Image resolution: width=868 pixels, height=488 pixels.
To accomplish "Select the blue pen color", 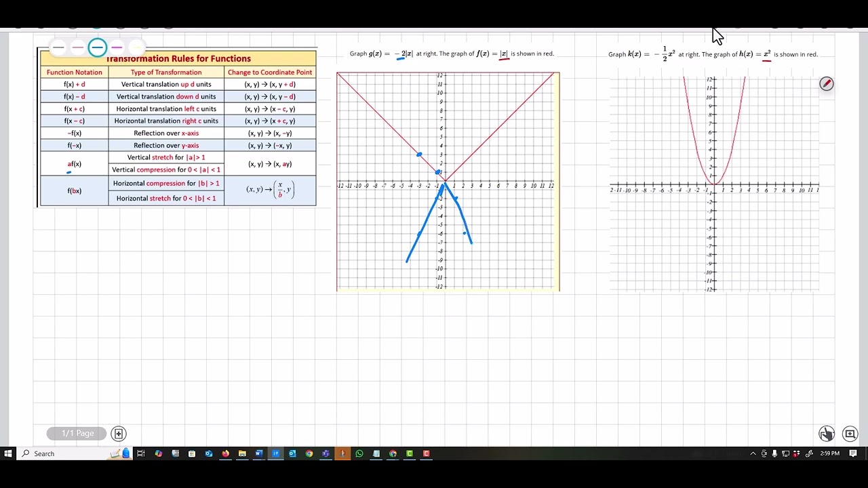I will coord(97,47).
